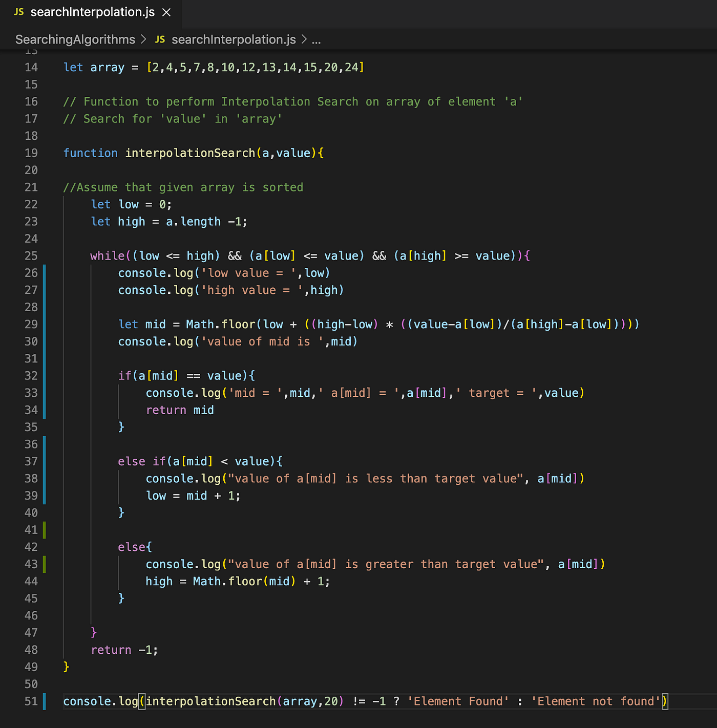Click the JS file icon in tab
The width and height of the screenshot is (717, 728).
[x=19, y=12]
